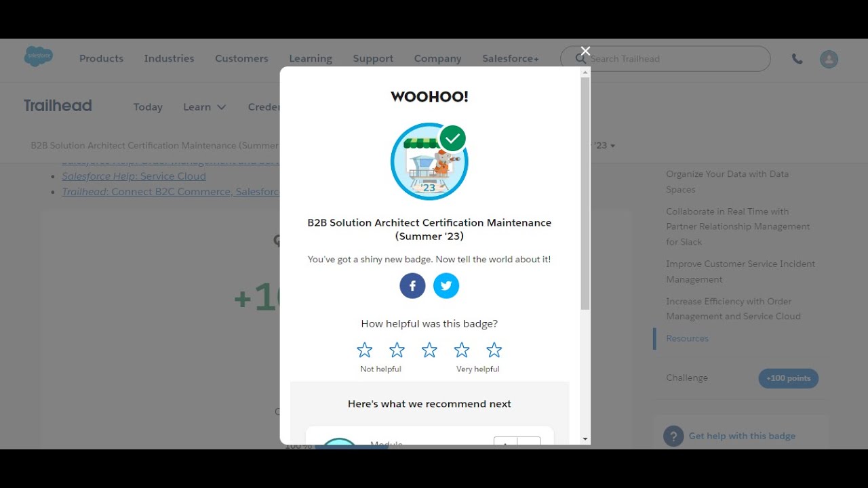Open the Salesforce Help: Service Cloud link
The width and height of the screenshot is (868, 488).
[x=134, y=176]
